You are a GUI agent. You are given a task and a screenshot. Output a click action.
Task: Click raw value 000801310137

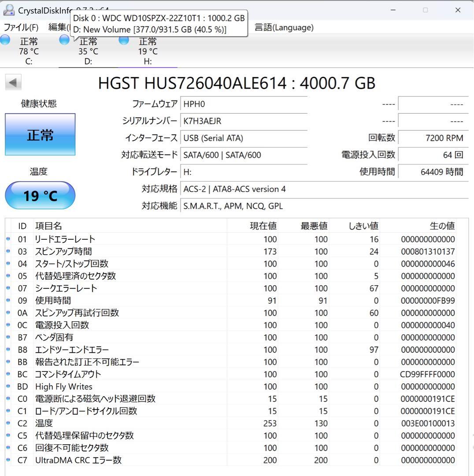coord(428,251)
